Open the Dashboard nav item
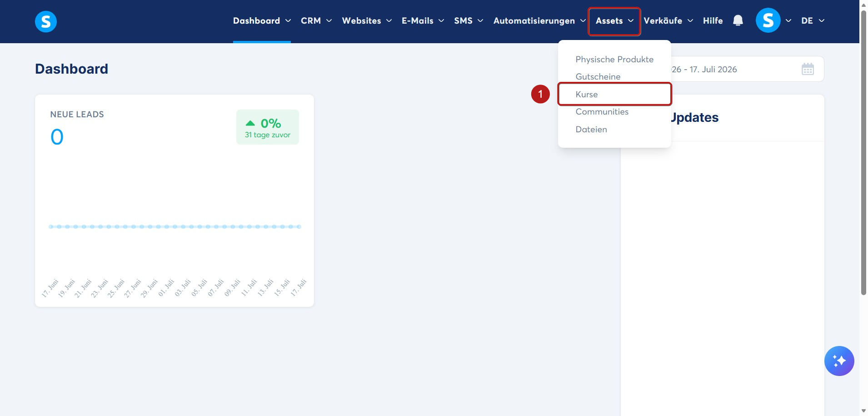 click(256, 20)
